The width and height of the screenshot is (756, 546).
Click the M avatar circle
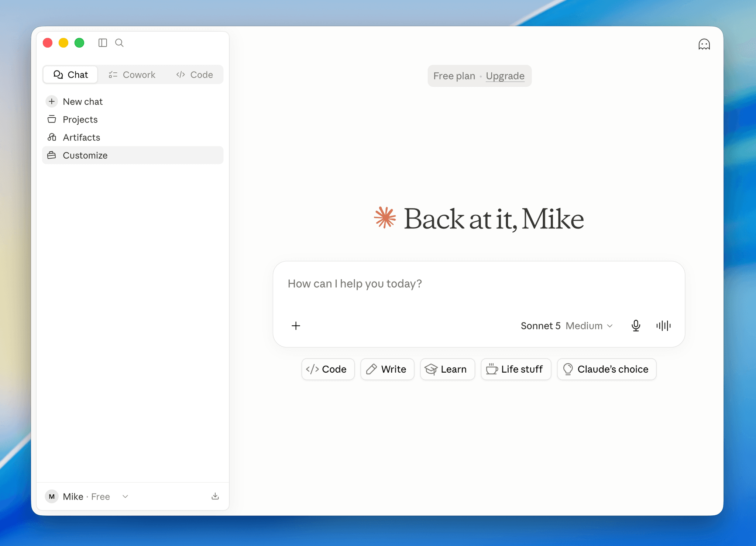click(x=52, y=497)
